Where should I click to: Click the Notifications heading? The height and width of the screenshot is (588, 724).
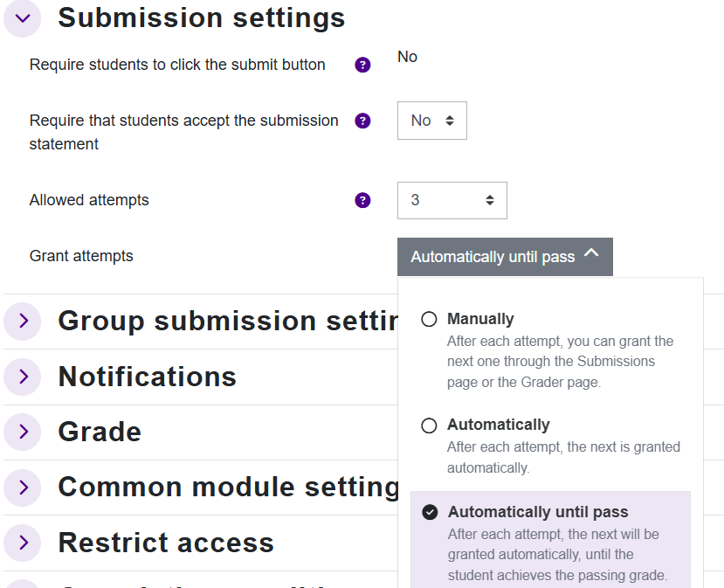pyautogui.click(x=147, y=377)
